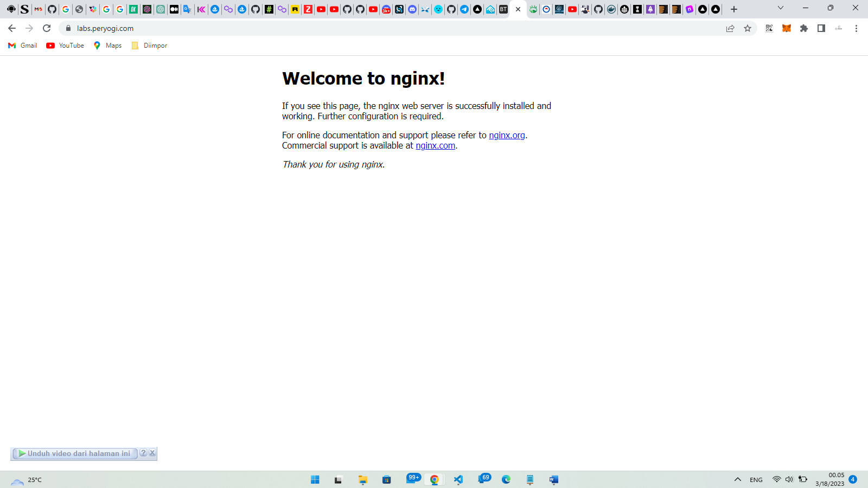Click the browser forward arrow
This screenshot has width=868, height=488.
[x=29, y=28]
